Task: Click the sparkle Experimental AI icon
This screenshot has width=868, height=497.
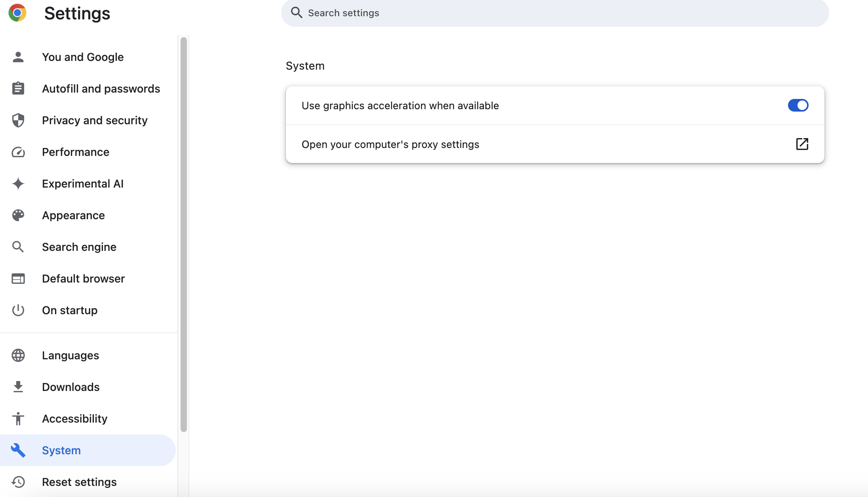Action: (18, 184)
